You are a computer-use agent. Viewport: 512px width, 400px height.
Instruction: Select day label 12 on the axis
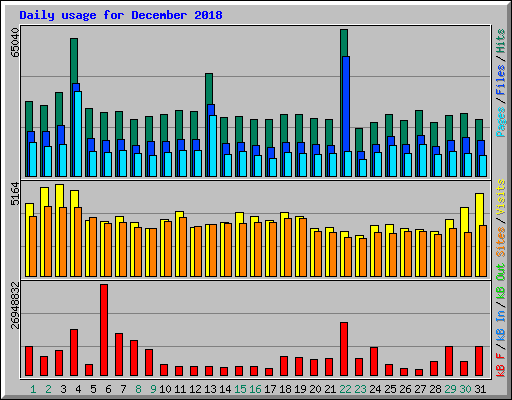tap(195, 389)
